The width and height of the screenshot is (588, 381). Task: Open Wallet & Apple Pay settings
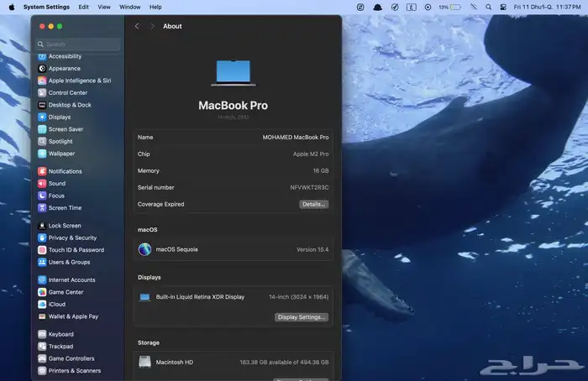68,316
